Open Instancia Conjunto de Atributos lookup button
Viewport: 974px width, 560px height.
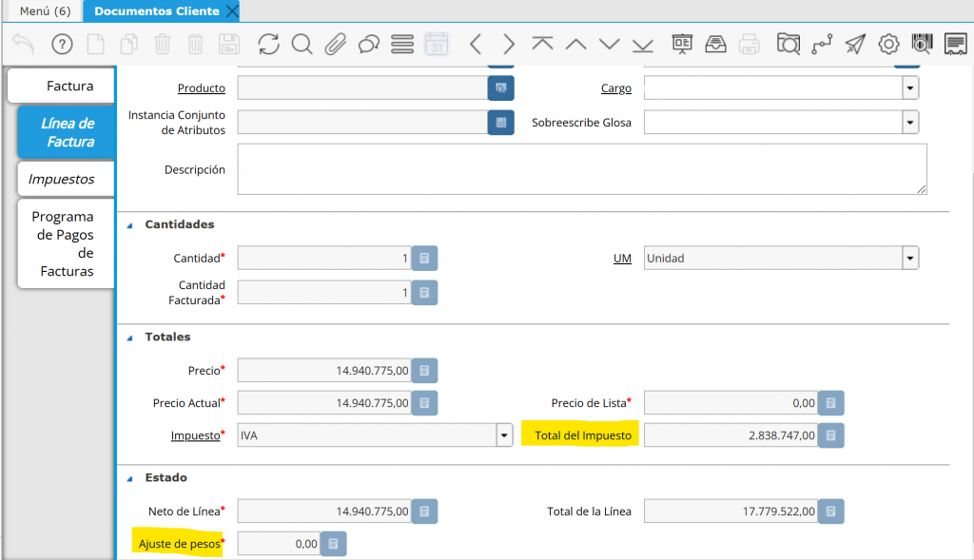500,123
